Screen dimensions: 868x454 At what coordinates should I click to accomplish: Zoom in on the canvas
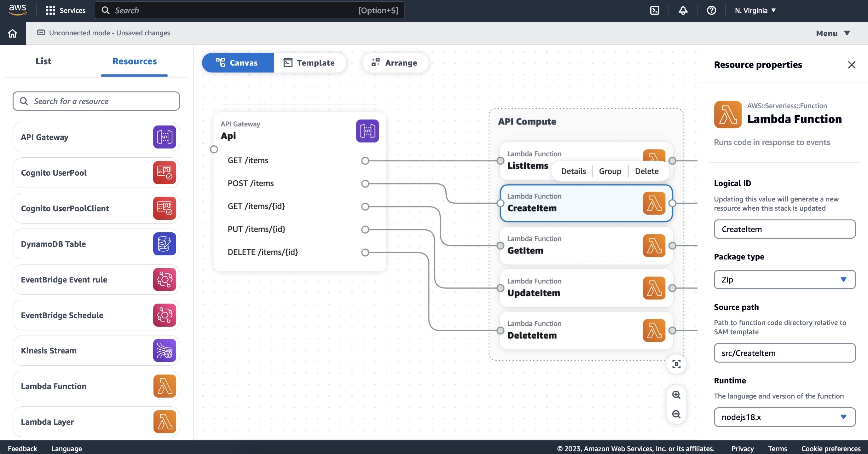(676, 395)
